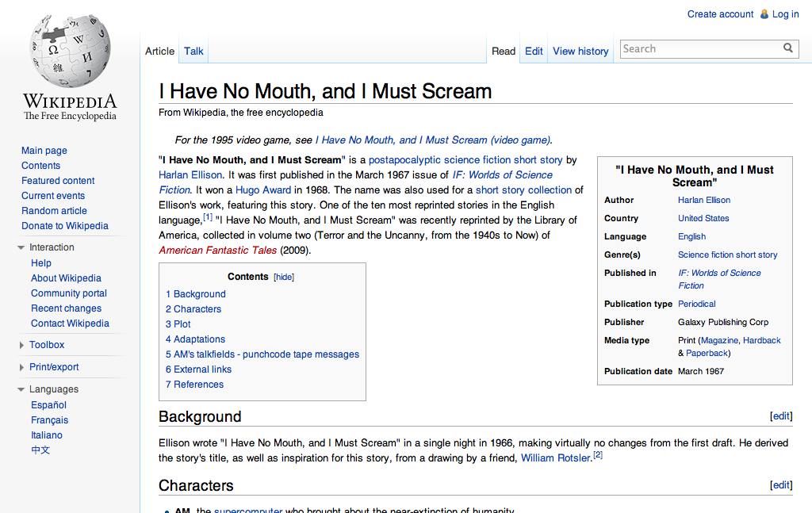812x513 pixels.
Task: Click footnote reference [1]
Action: pos(208,217)
